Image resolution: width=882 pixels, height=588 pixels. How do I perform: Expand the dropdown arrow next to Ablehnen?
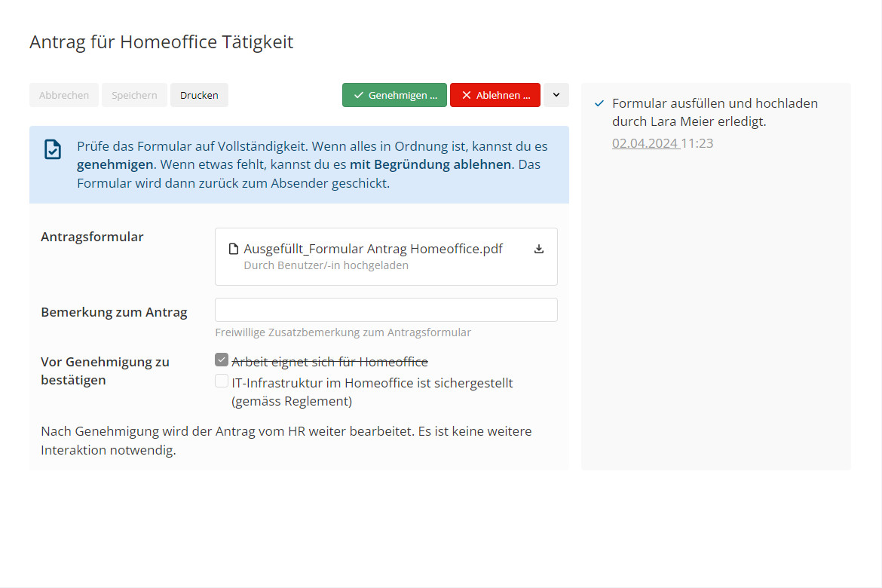(x=556, y=95)
